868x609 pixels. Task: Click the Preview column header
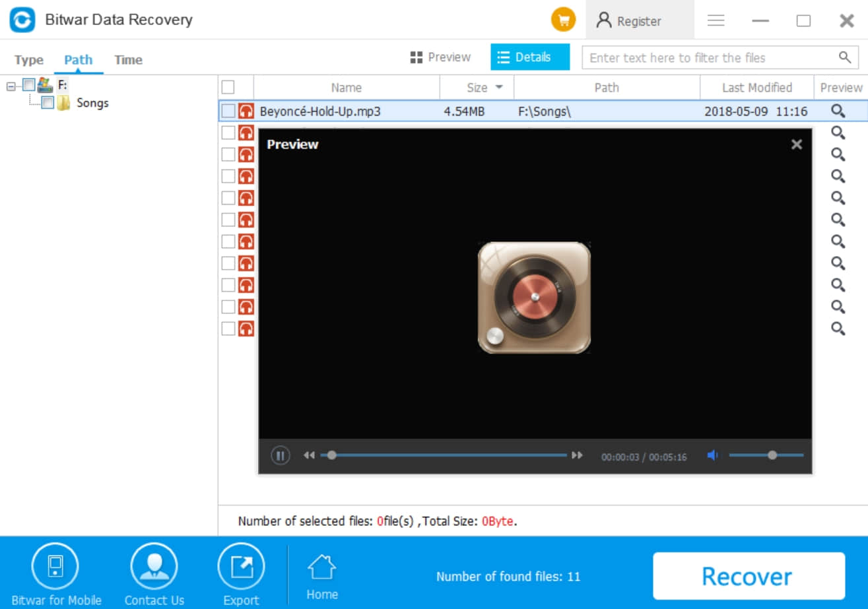click(x=841, y=87)
